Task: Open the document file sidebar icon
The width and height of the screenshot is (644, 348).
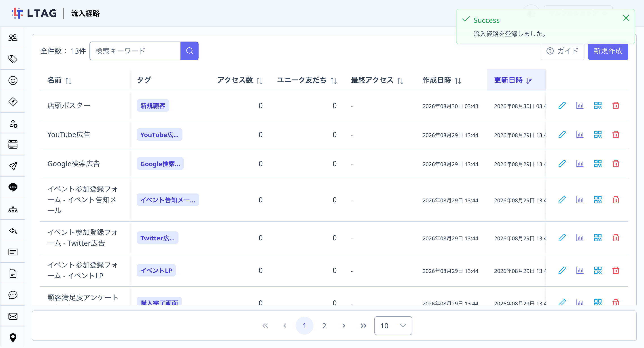Action: click(x=13, y=273)
